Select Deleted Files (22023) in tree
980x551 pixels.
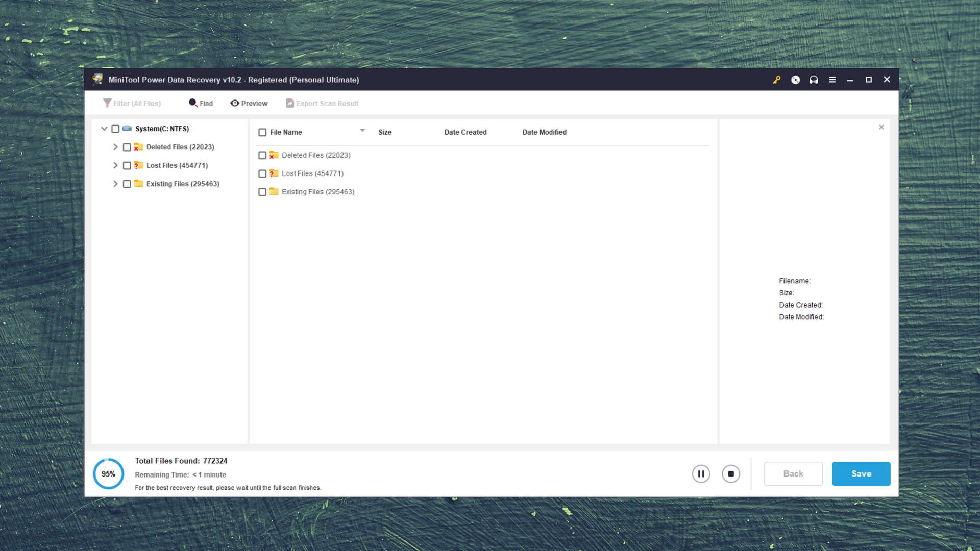point(180,147)
